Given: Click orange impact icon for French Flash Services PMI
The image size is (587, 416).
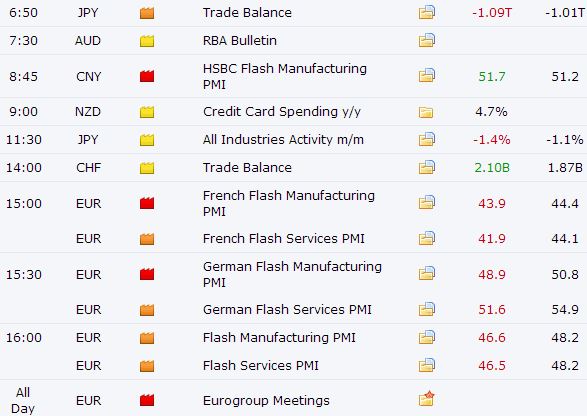Looking at the screenshot, I should point(147,239).
